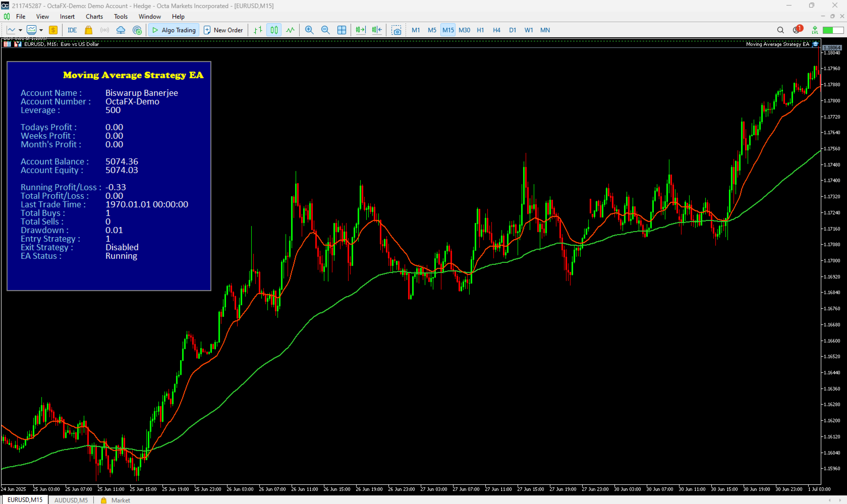847x504 pixels.
Task: Click the MetaTrader app icon in title bar
Action: point(5,6)
